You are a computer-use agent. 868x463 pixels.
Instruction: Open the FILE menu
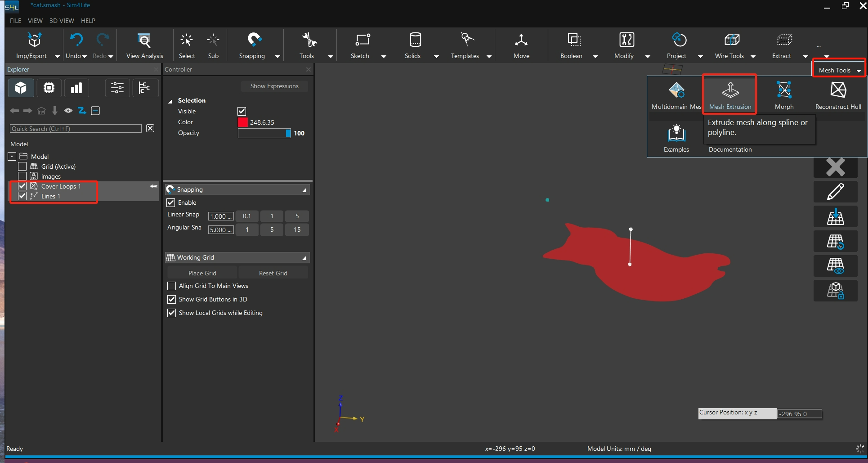tap(15, 21)
